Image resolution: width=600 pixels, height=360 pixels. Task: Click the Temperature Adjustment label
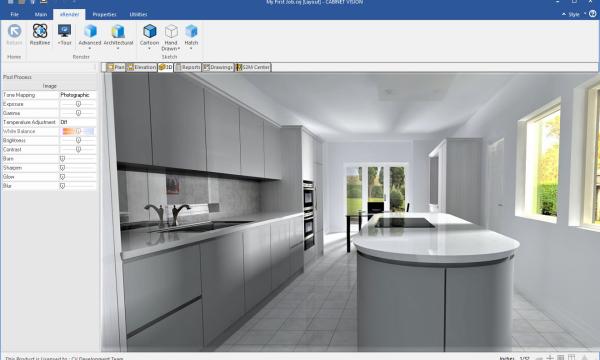29,122
